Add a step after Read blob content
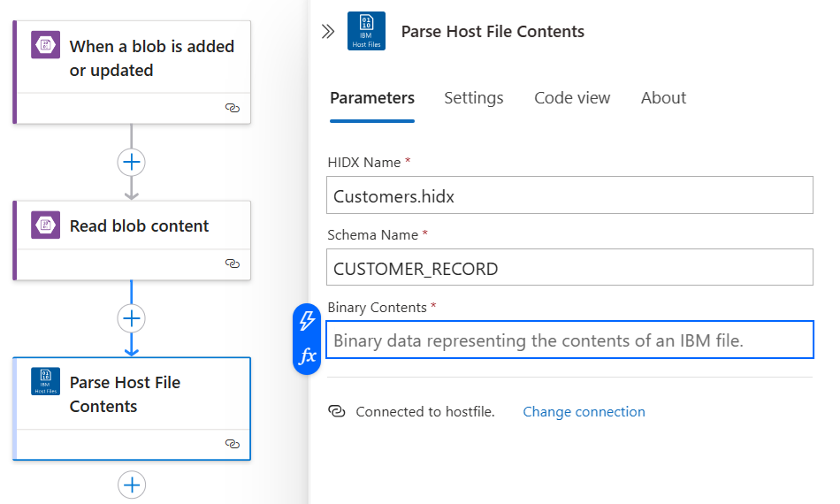The image size is (840, 504). 132,318
